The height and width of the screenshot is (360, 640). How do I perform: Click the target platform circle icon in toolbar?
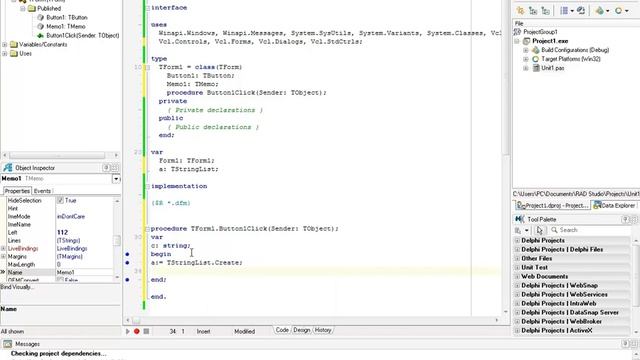click(618, 11)
